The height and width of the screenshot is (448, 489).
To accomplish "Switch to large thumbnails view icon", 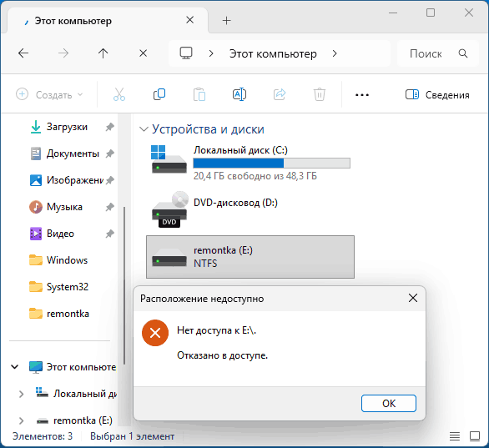I will 475,436.
